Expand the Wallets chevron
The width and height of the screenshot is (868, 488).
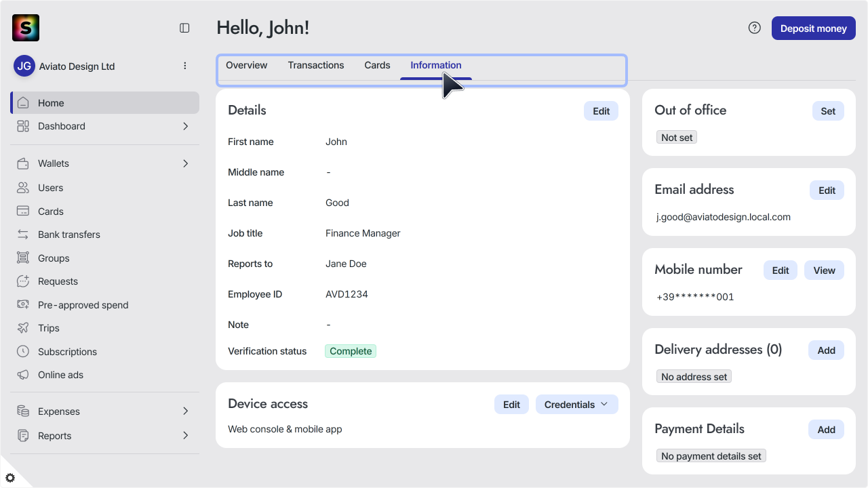coord(186,163)
